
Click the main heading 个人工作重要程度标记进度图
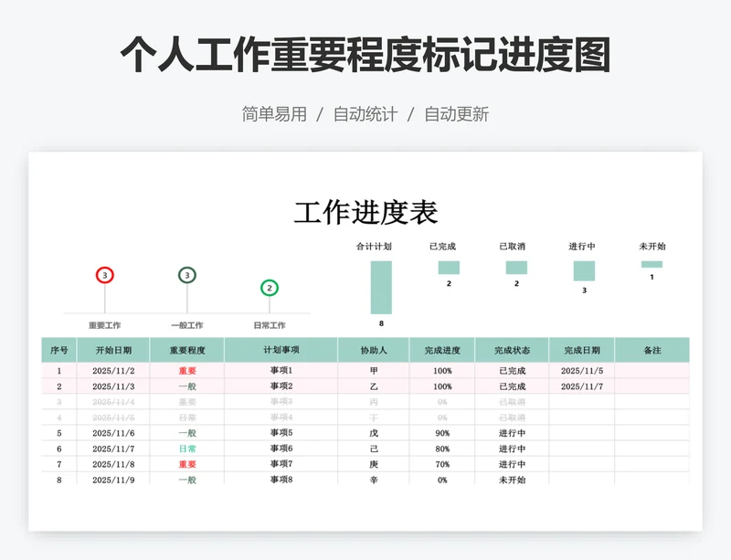click(365, 55)
